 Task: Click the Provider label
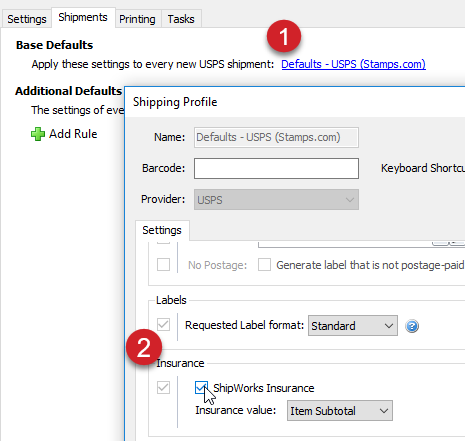pyautogui.click(x=163, y=199)
